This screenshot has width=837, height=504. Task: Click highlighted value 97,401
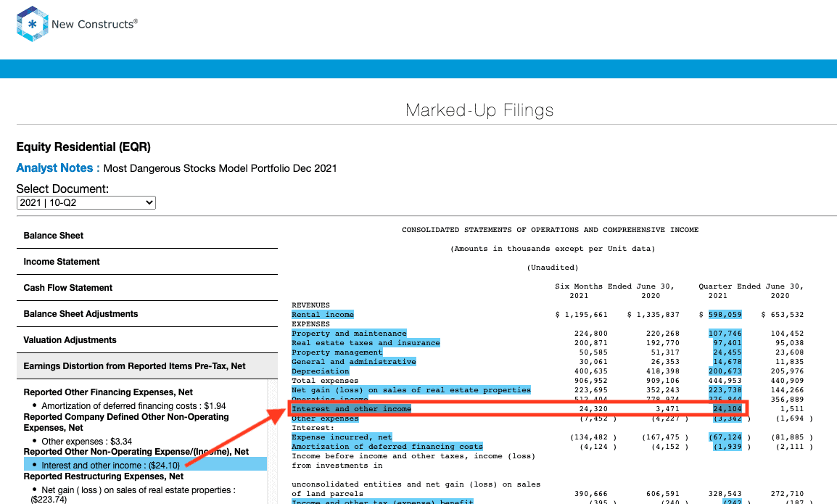(727, 343)
